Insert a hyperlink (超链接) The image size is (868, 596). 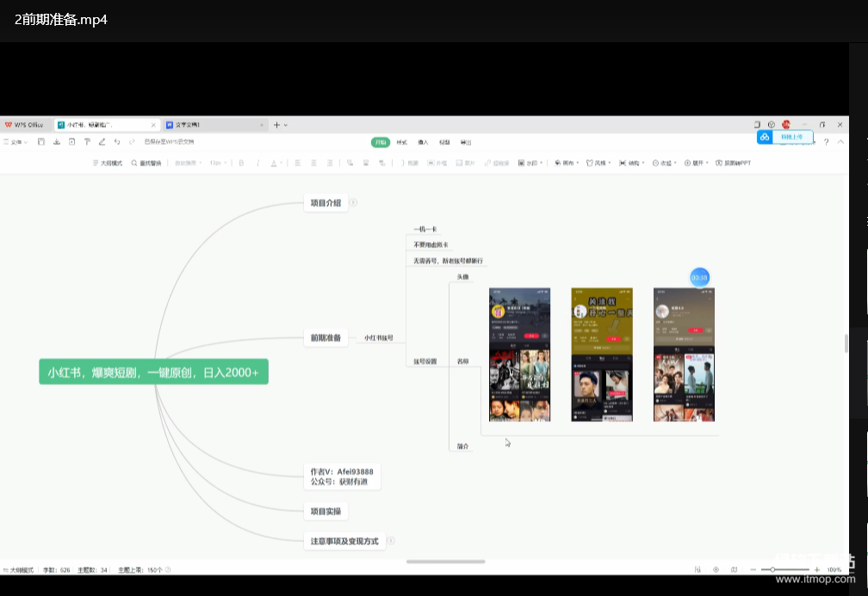point(497,163)
